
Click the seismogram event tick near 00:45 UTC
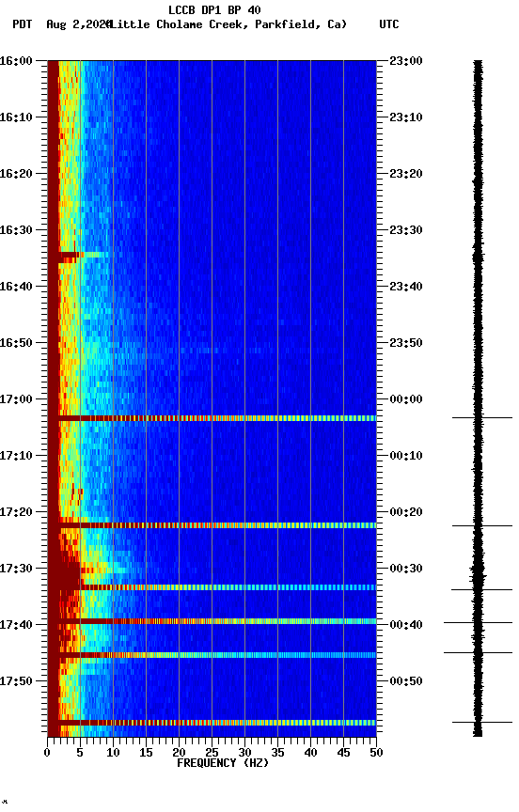(478, 652)
